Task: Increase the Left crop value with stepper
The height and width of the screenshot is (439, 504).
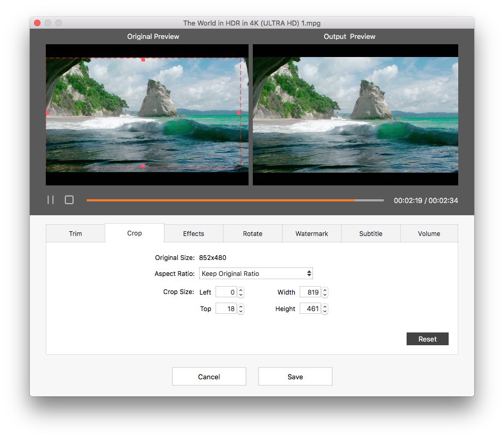Action: pyautogui.click(x=241, y=290)
